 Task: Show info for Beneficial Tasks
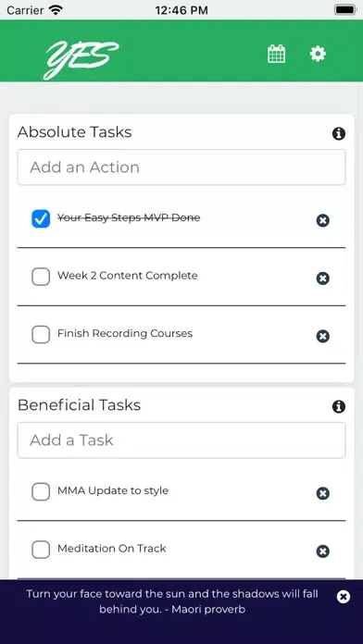[339, 406]
